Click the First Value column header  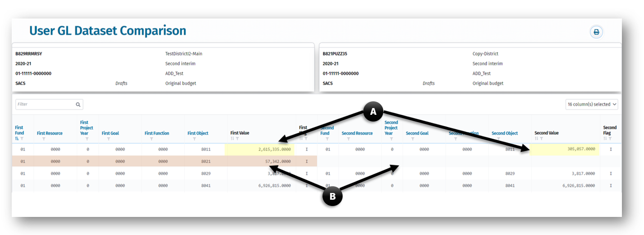click(240, 133)
